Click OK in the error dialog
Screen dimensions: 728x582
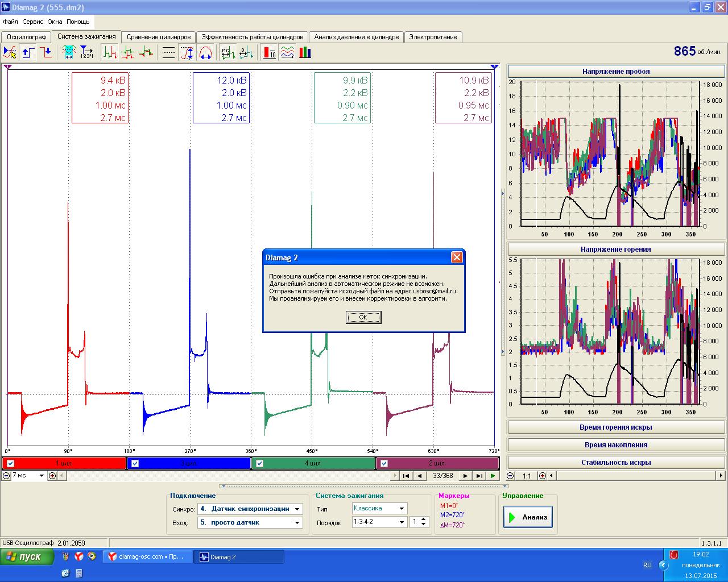pyautogui.click(x=363, y=317)
